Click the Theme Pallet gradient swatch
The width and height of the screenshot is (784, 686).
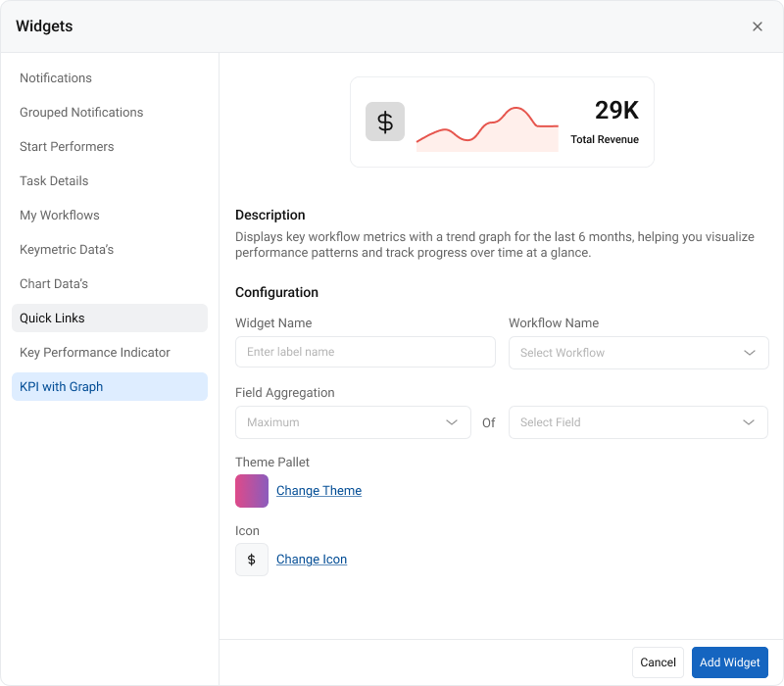point(252,491)
